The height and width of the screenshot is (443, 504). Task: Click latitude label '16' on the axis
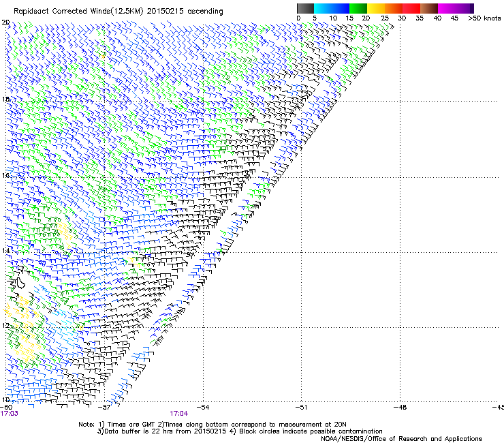coord(5,175)
